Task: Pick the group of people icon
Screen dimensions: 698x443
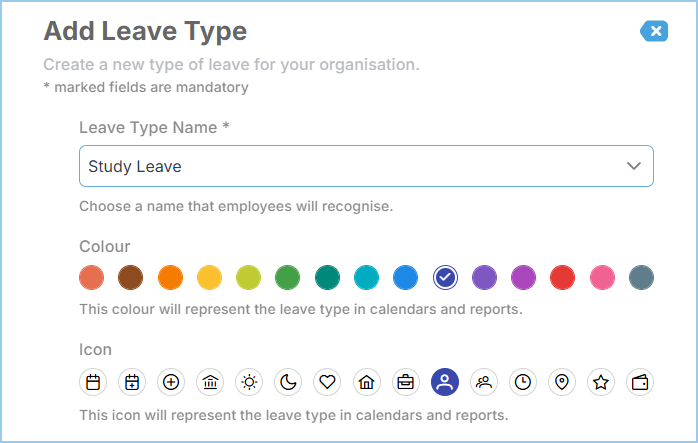Action: (484, 382)
